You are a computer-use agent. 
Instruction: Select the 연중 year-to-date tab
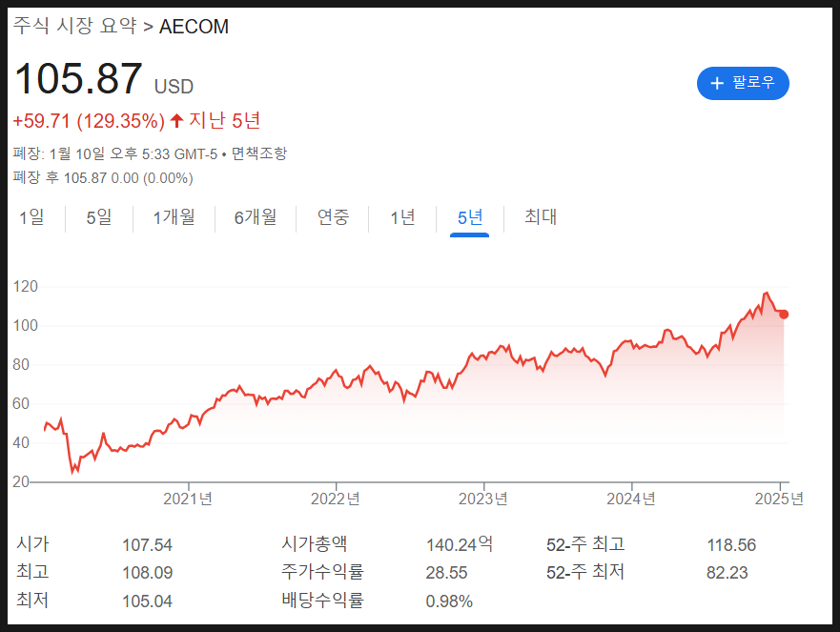pos(333,217)
